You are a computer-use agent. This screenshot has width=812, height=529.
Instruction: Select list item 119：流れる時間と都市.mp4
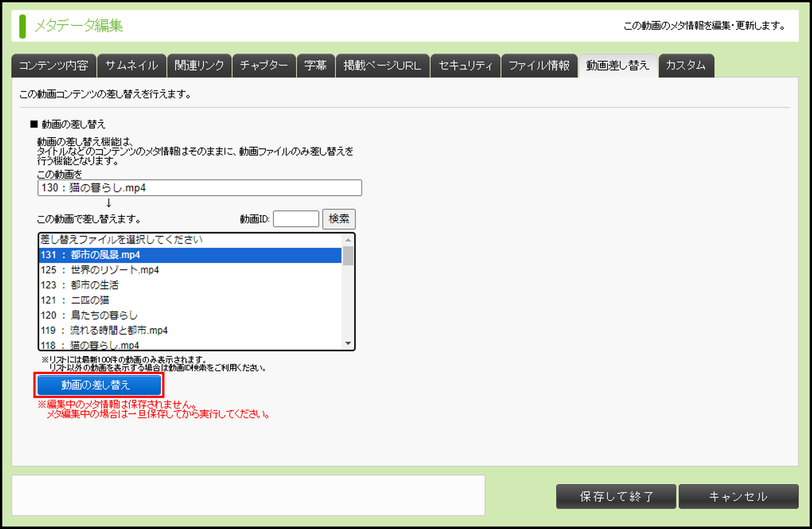190,330
